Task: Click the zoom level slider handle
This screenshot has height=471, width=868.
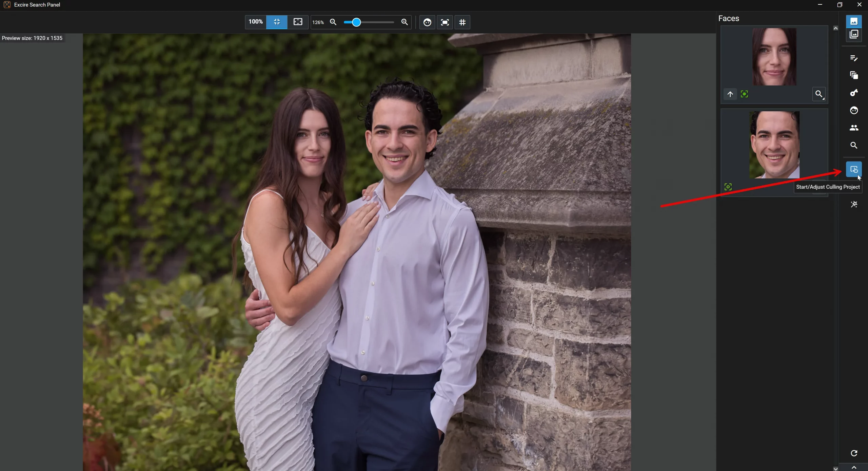Action: tap(356, 22)
